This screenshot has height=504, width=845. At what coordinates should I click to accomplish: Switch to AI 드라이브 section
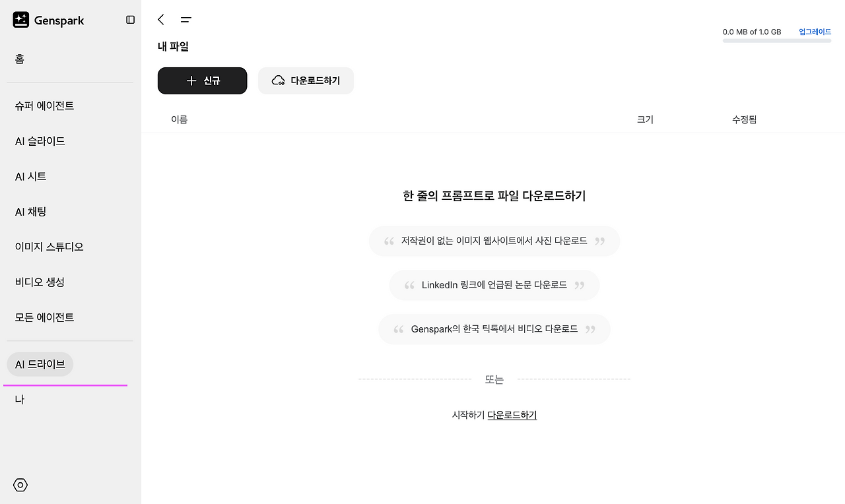tap(40, 363)
